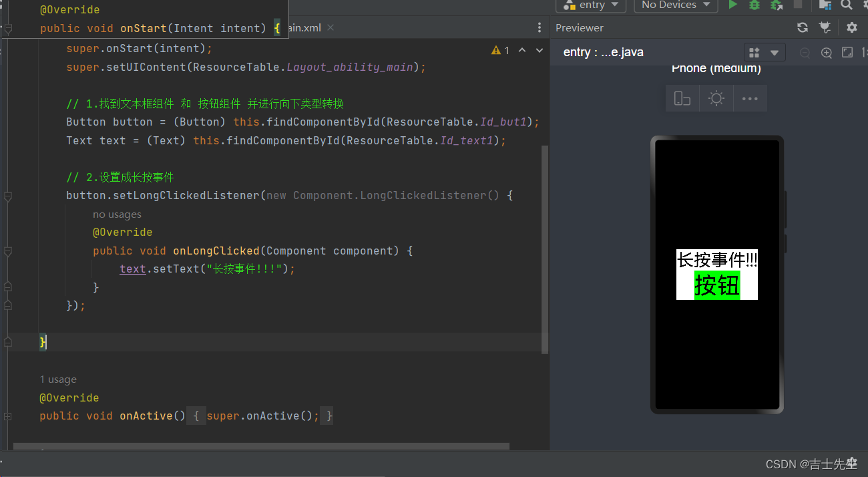Go to next highlighted problem arrow
This screenshot has height=477, width=868.
pyautogui.click(x=539, y=50)
